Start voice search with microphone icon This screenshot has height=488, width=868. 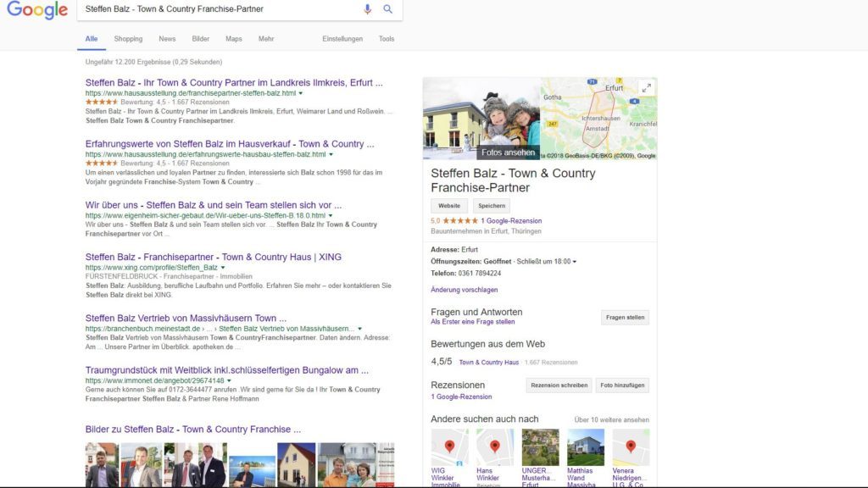coord(367,9)
